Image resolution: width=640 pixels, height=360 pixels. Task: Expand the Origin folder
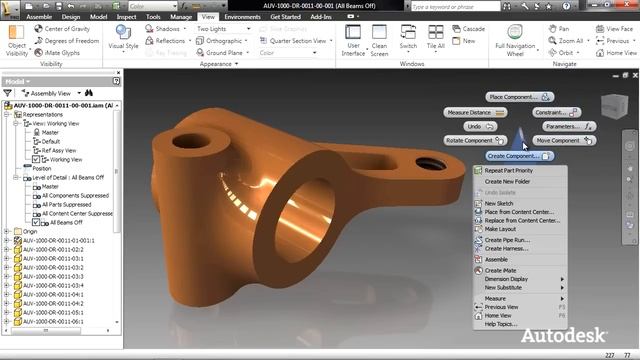tap(7, 231)
